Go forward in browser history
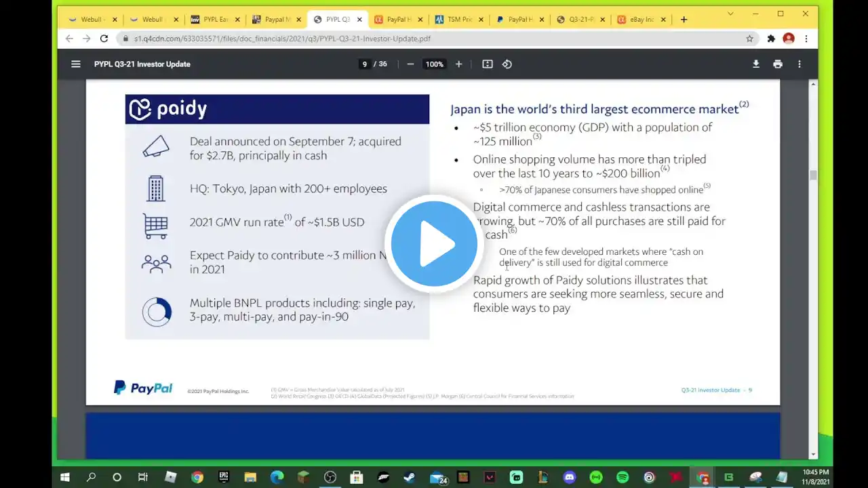Screen dimensions: 868x488 coord(87,39)
